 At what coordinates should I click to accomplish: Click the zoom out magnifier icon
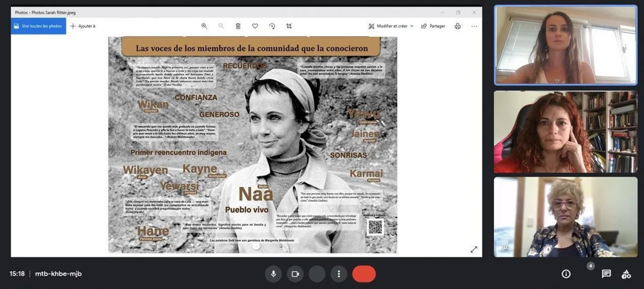tap(221, 26)
